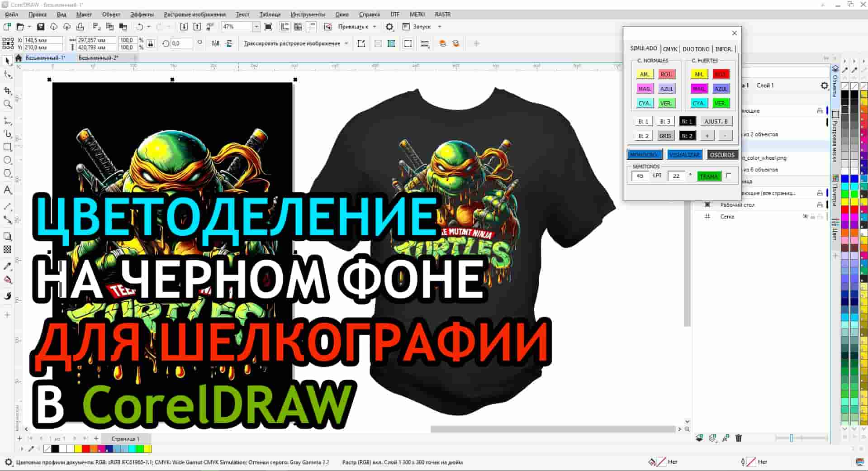
Task: Open the Эффекты menu
Action: pos(142,14)
